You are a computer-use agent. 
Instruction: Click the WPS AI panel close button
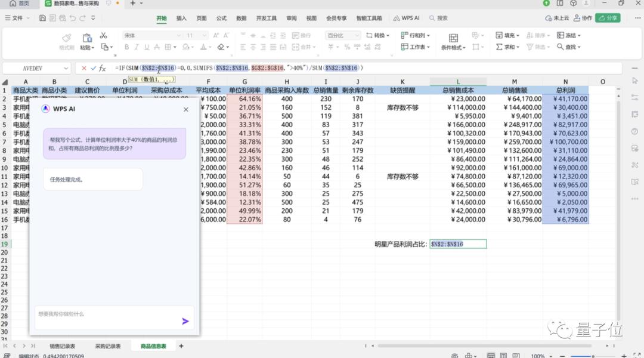click(x=185, y=109)
